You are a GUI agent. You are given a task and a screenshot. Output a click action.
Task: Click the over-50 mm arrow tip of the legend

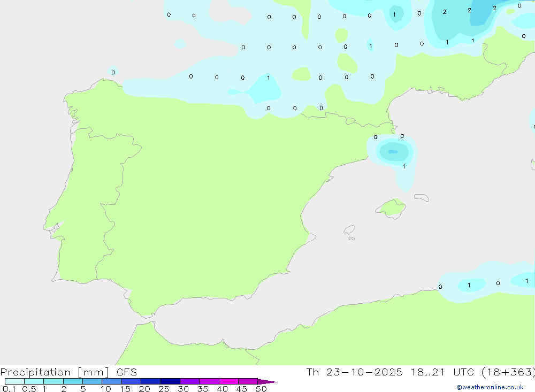pos(268,382)
